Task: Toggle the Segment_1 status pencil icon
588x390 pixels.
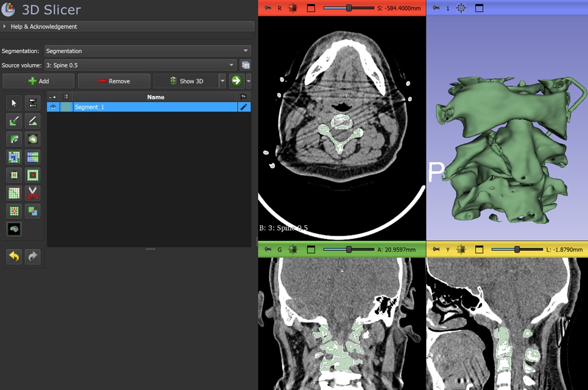Action: pos(244,107)
